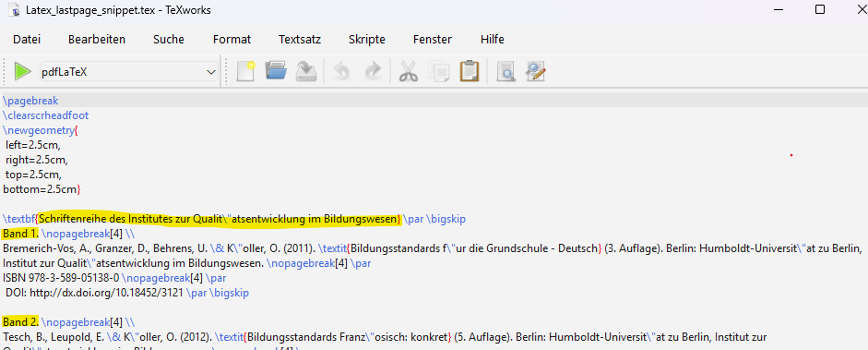This screenshot has height=350, width=868.
Task: Open the Hilfe menu
Action: coord(493,40)
